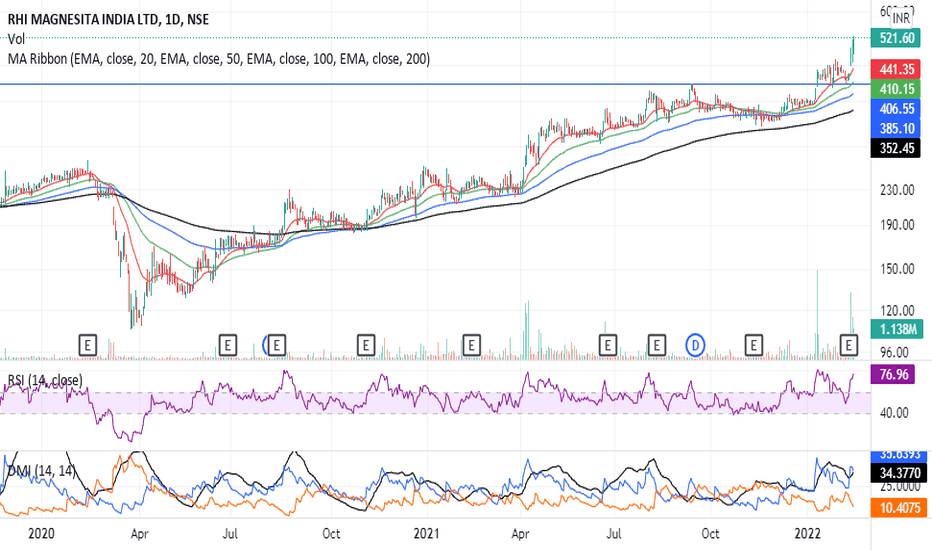Viewport: 932px width, 550px height.
Task: Click the earnings E marker before April 2020
Action: coord(87,345)
